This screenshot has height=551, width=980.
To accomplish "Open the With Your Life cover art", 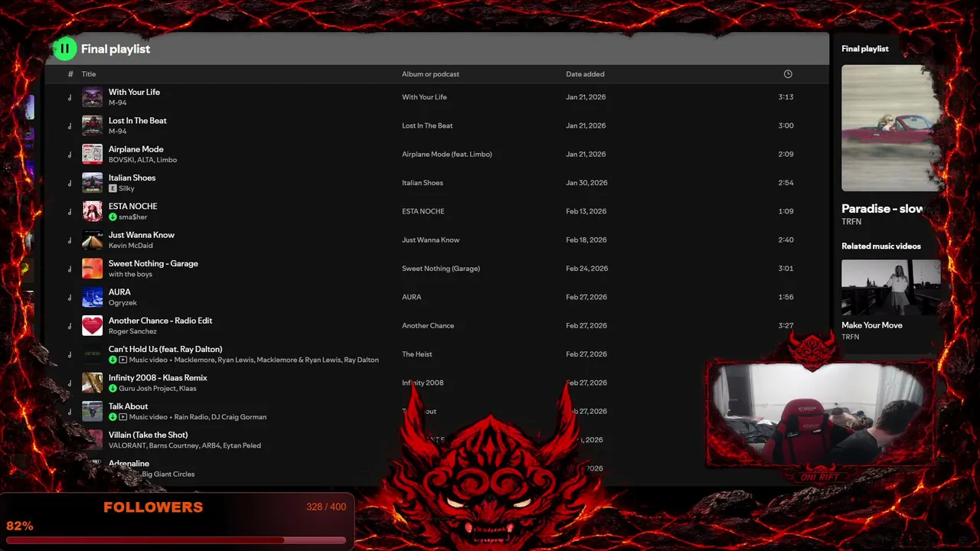I will (92, 97).
